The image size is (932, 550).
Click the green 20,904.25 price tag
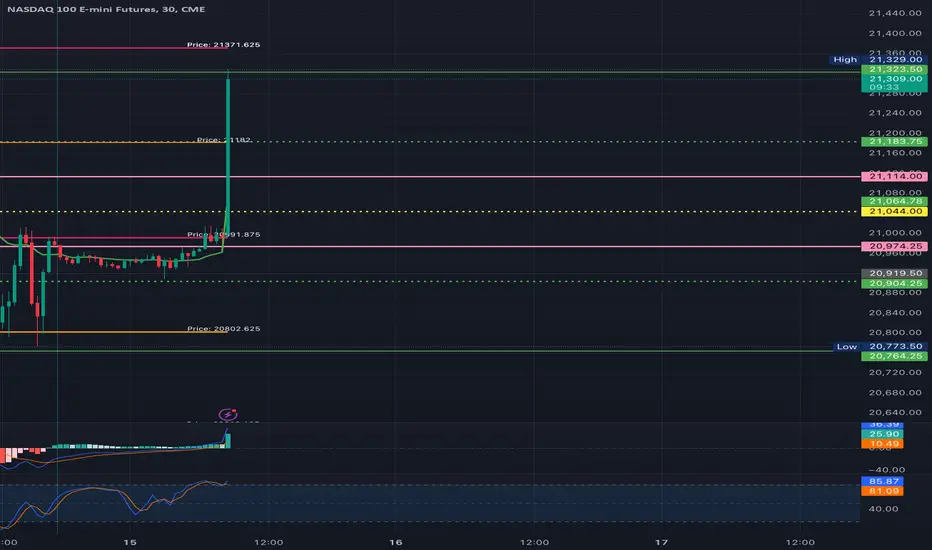point(894,284)
